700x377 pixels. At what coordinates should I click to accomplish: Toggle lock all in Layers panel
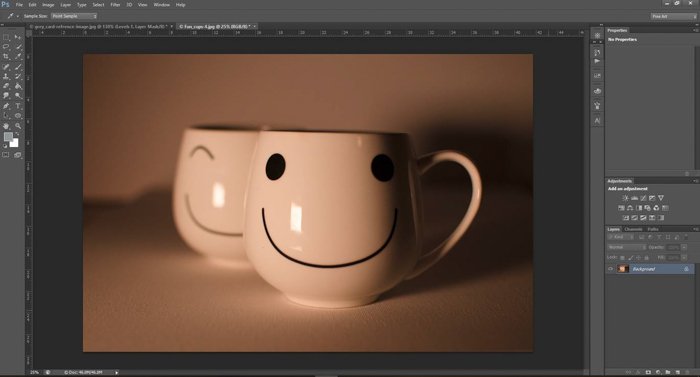646,258
